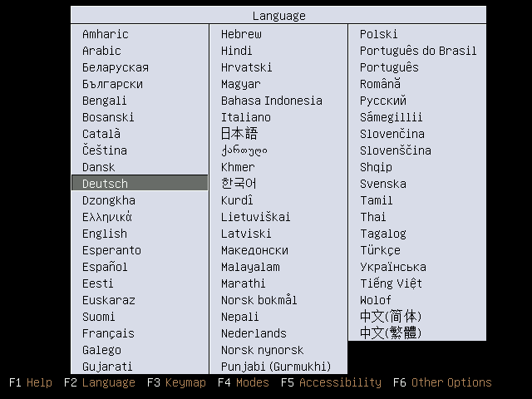532x399 pixels.
Task: Pick Português do Brasil language
Action: tap(417, 51)
